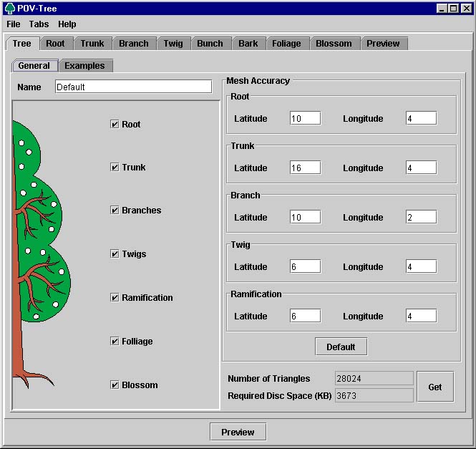476x449 pixels.
Task: Click the bottom Preview button
Action: click(x=238, y=432)
